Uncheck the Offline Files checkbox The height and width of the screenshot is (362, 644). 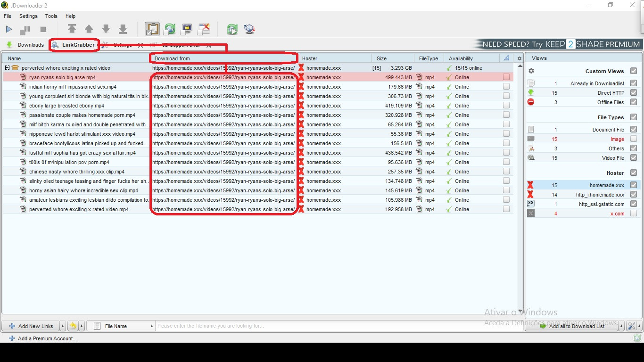634,102
